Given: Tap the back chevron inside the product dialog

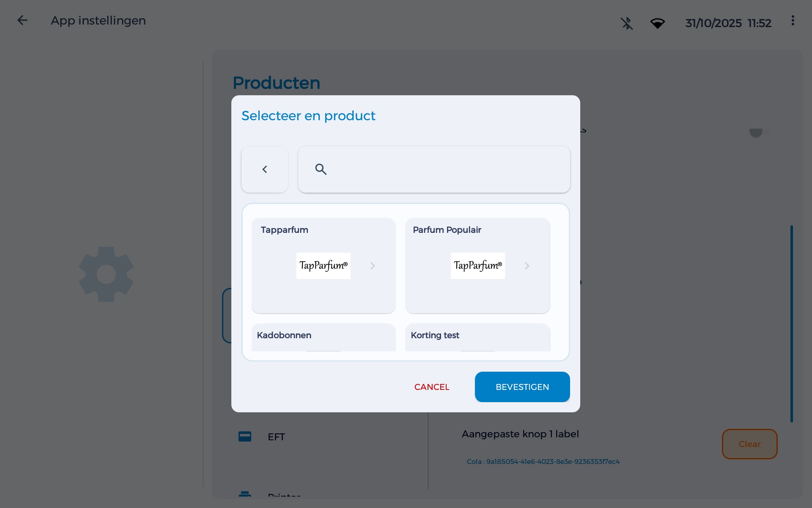Looking at the screenshot, I should point(264,169).
